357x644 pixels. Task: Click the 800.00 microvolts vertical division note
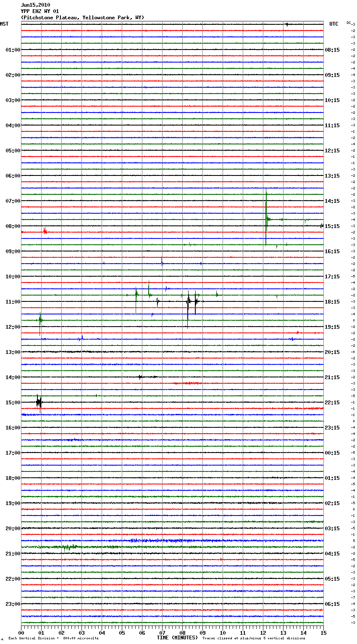tap(53, 638)
